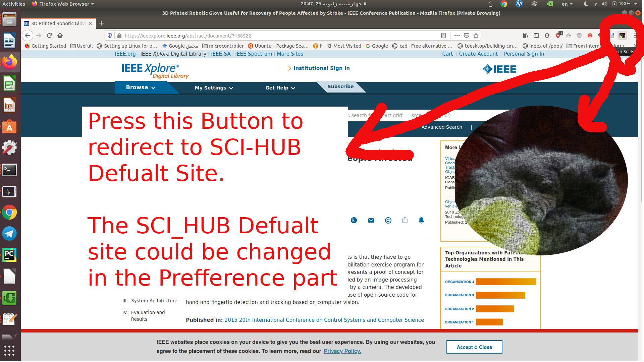Toggle Reader View in the address bar

pyautogui.click(x=443, y=36)
